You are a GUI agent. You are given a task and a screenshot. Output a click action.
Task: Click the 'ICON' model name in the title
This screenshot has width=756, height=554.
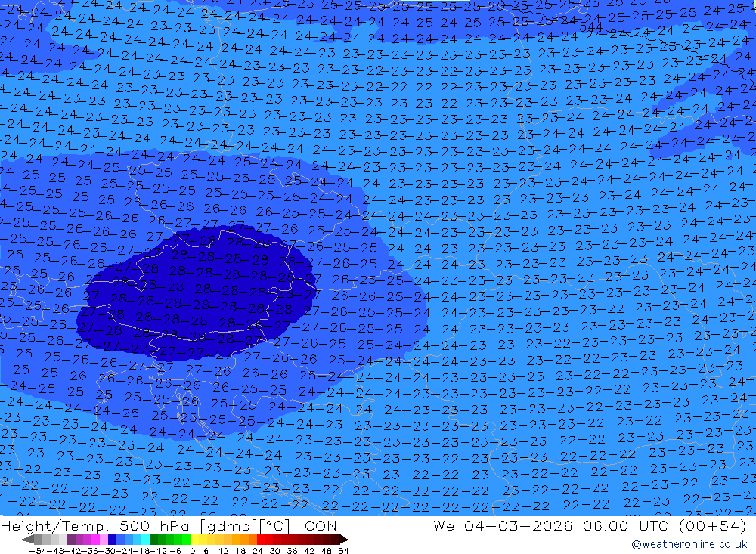pyautogui.click(x=318, y=525)
